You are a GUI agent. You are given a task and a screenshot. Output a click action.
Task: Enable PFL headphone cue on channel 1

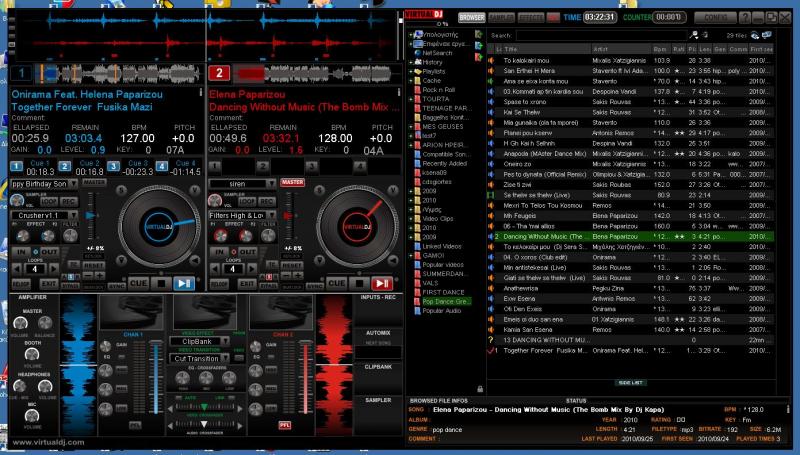point(135,425)
